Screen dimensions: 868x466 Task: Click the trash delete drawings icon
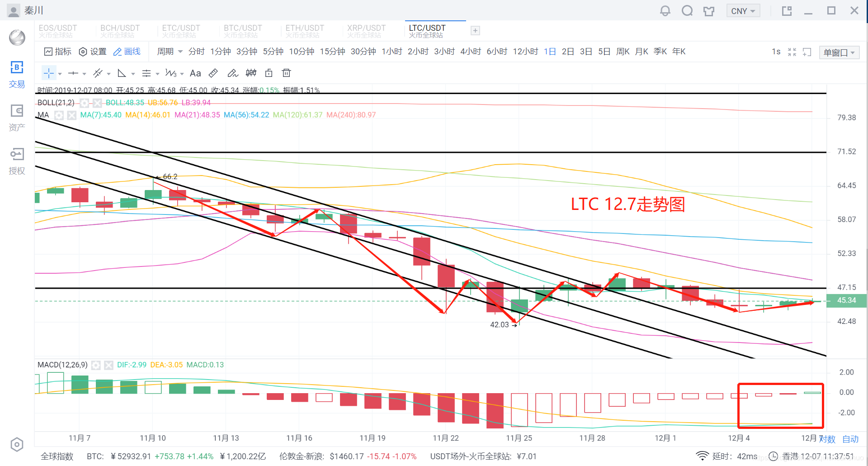(286, 73)
